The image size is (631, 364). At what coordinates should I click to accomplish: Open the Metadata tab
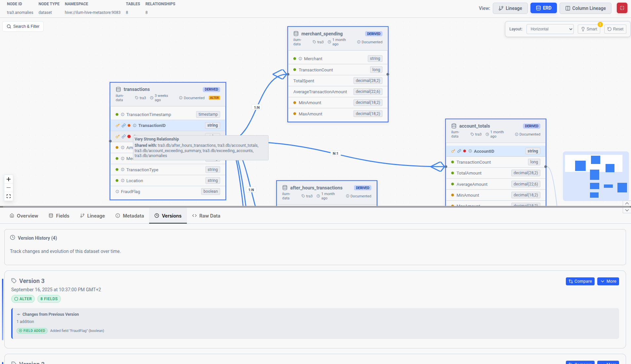(x=130, y=216)
